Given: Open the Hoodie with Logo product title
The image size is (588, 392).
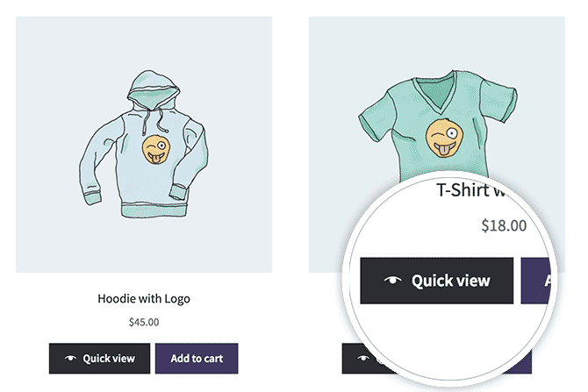Looking at the screenshot, I should 144,298.
